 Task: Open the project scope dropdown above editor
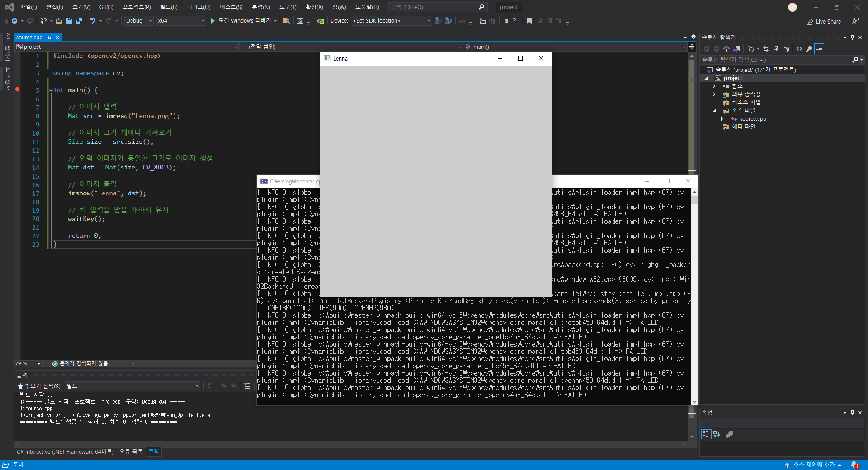point(126,47)
